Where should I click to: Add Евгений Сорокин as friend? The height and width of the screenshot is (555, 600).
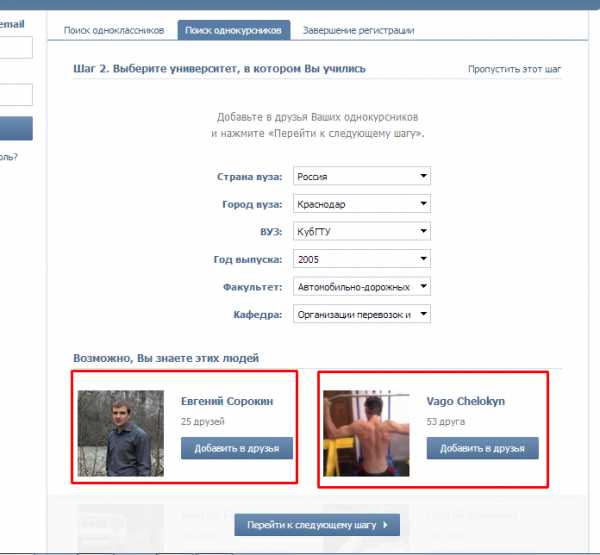point(237,448)
